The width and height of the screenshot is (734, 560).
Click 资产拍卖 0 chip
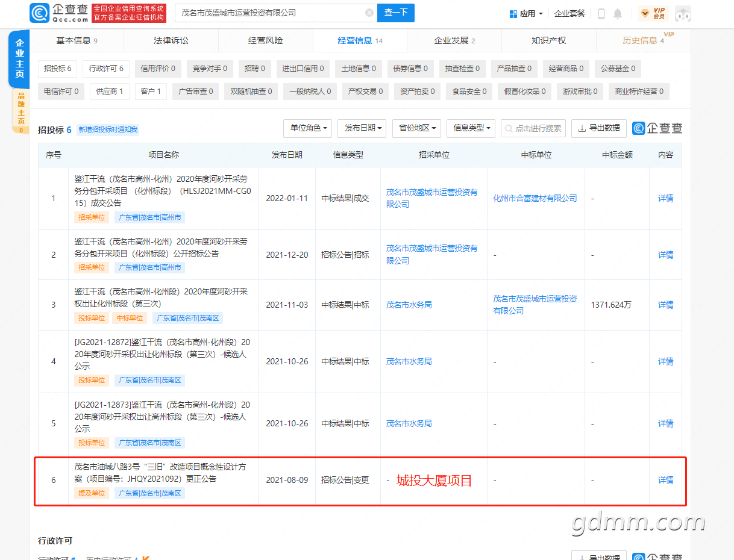coord(418,92)
